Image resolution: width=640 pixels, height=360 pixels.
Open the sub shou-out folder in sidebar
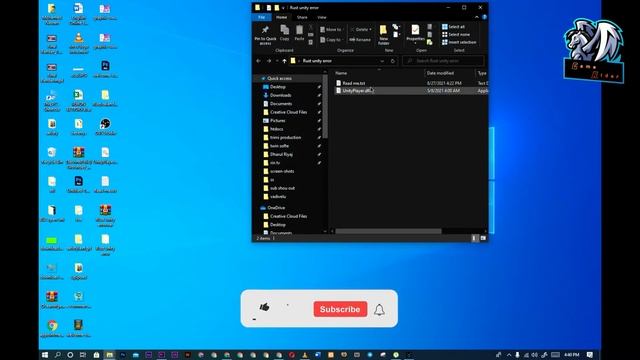[282, 188]
